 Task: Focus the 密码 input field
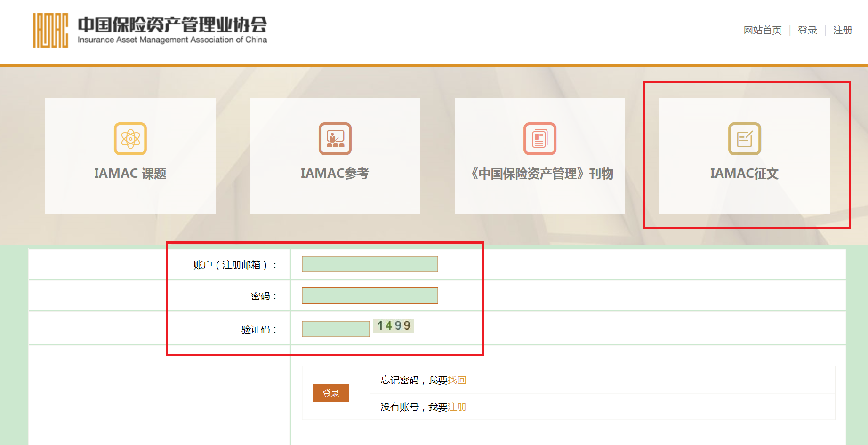(x=370, y=296)
